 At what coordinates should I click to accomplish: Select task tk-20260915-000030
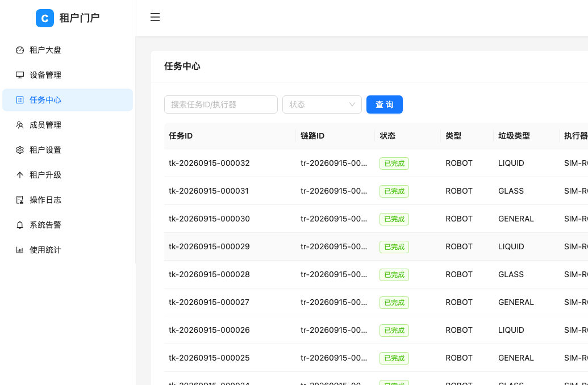(x=209, y=219)
